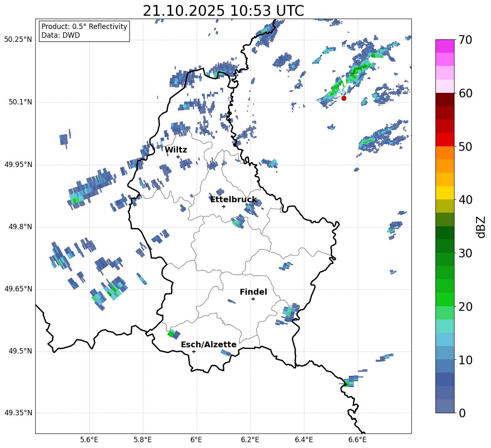Click the Findel location label
Viewport: 491px width, 448px height.
pyautogui.click(x=253, y=292)
